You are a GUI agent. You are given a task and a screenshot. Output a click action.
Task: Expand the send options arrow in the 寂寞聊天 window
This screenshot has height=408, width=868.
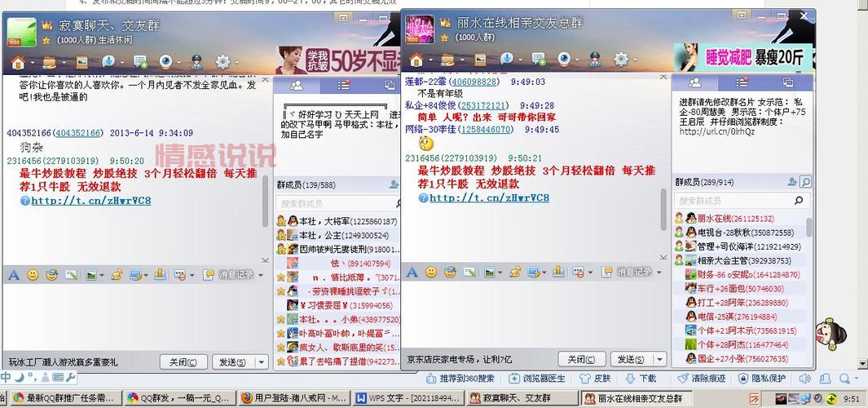262,362
